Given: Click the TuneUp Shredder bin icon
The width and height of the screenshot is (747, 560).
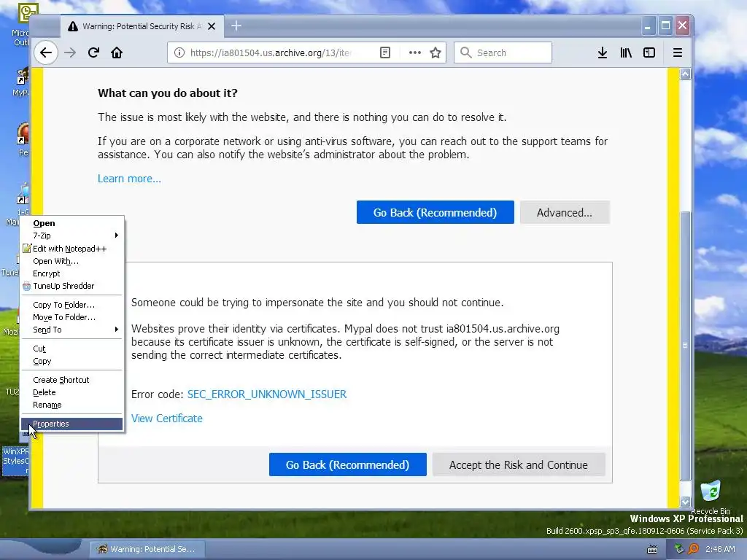Looking at the screenshot, I should (x=27, y=286).
